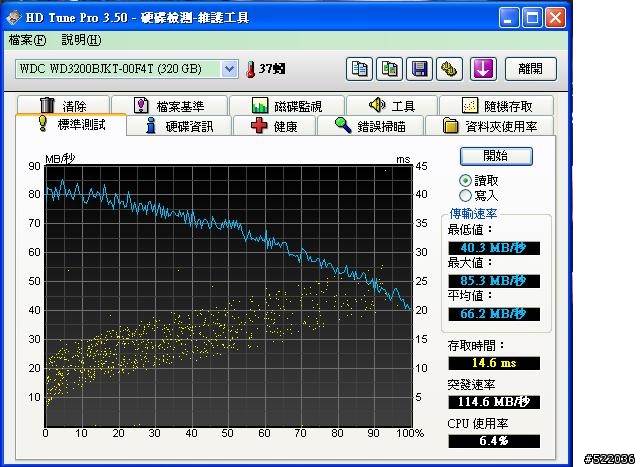640x467 pixels.
Task: Click the minimum value 40.3 MB/秒
Action: [494, 248]
